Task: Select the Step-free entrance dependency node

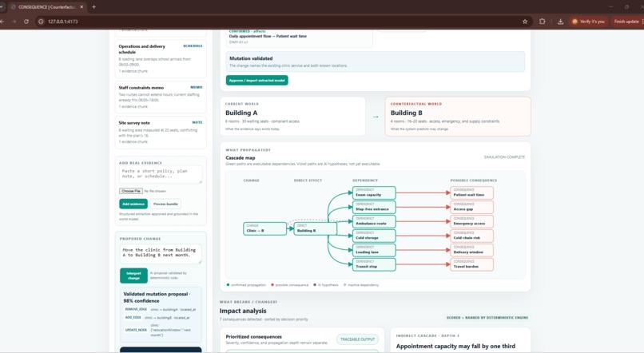Action: pyautogui.click(x=374, y=207)
